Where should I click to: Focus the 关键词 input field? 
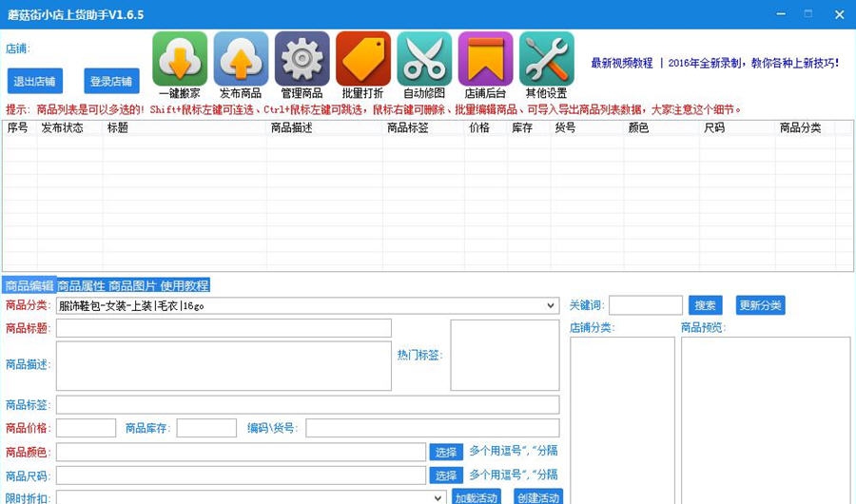(x=645, y=305)
